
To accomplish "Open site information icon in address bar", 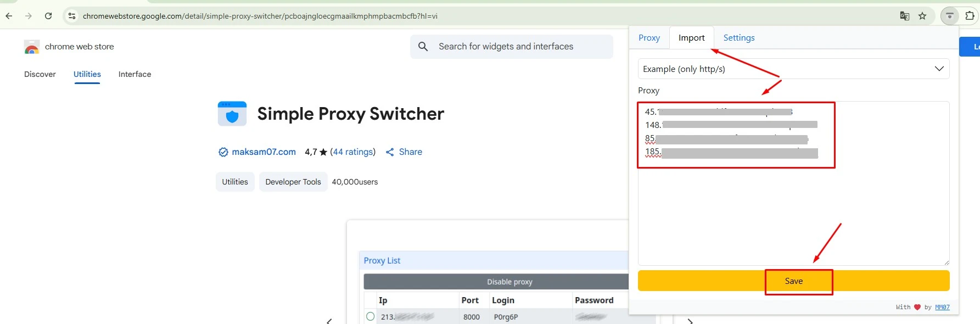I will click(72, 16).
